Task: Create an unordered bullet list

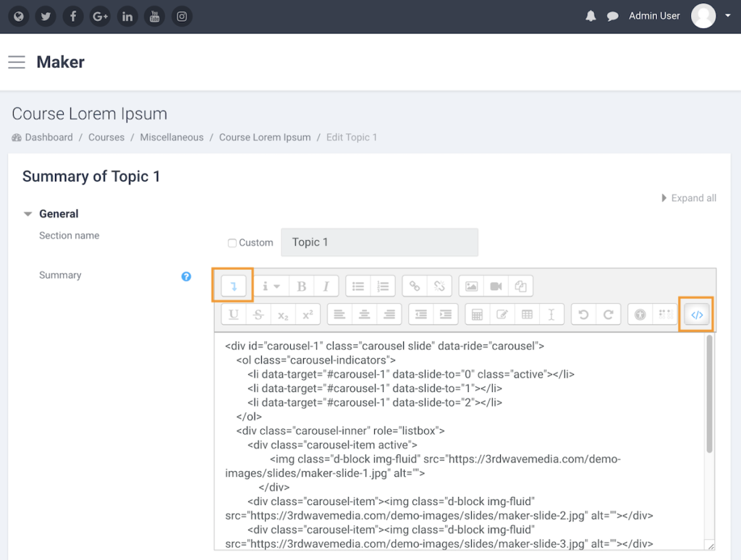Action: coord(357,286)
